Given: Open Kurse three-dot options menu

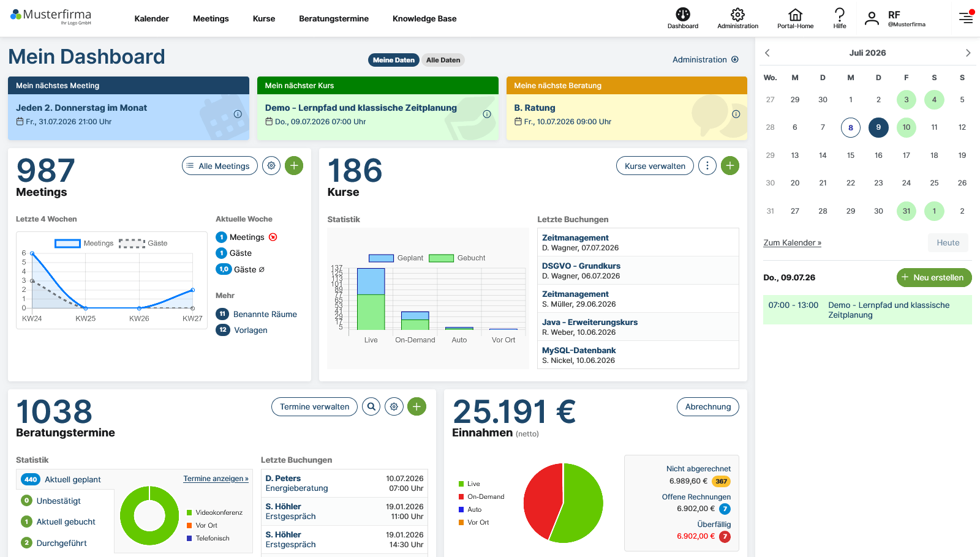Looking at the screenshot, I should (x=707, y=166).
